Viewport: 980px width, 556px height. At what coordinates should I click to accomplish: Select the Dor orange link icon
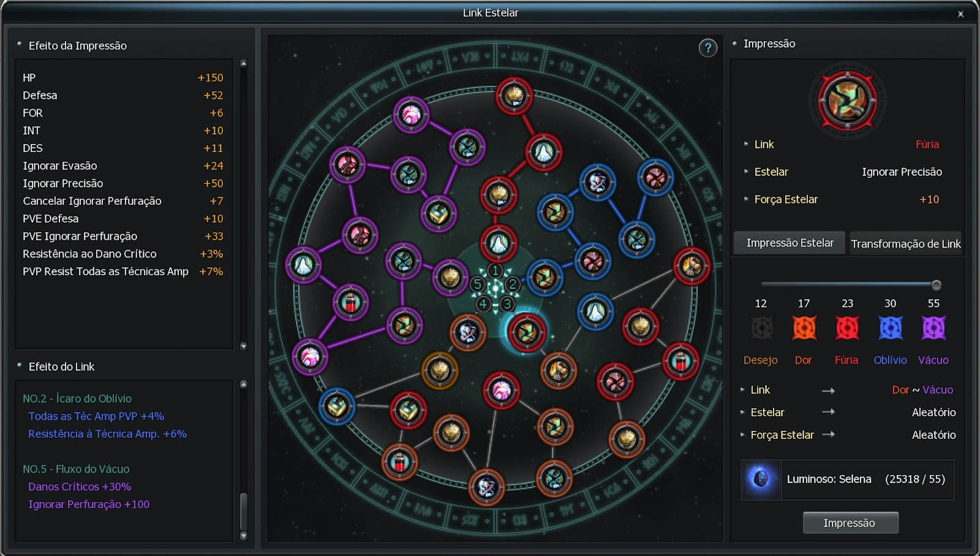click(804, 328)
